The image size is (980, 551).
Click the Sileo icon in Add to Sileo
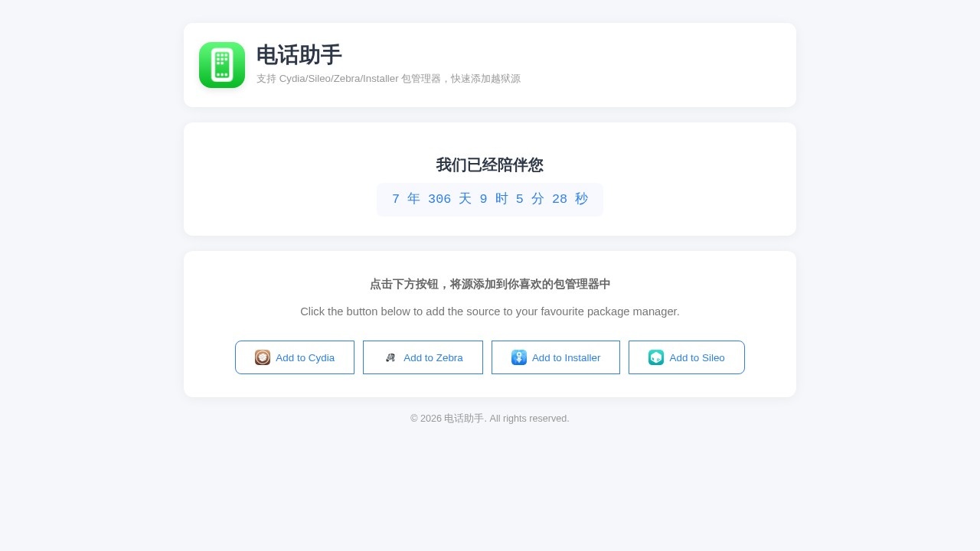click(656, 357)
